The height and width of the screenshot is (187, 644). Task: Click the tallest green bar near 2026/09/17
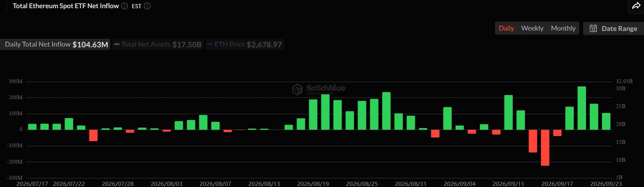[582, 108]
